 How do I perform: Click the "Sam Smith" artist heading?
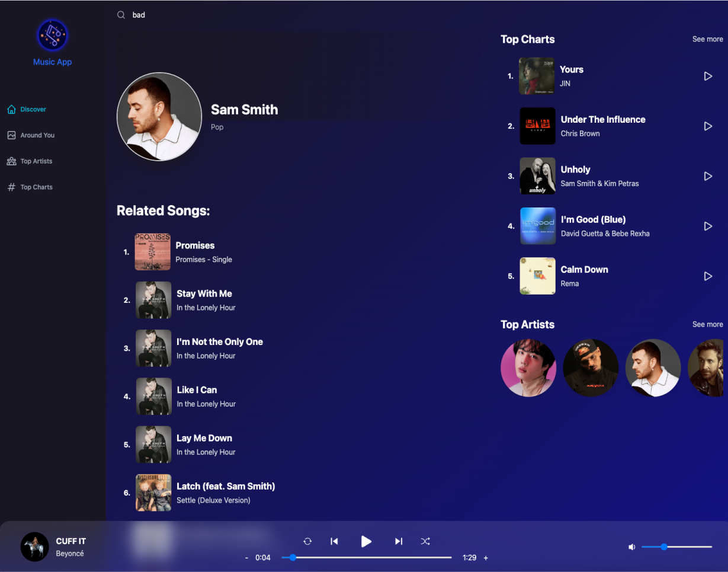(245, 110)
